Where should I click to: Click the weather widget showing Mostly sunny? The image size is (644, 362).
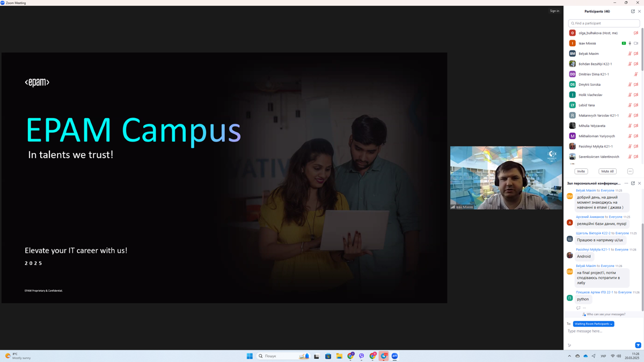[17, 356]
